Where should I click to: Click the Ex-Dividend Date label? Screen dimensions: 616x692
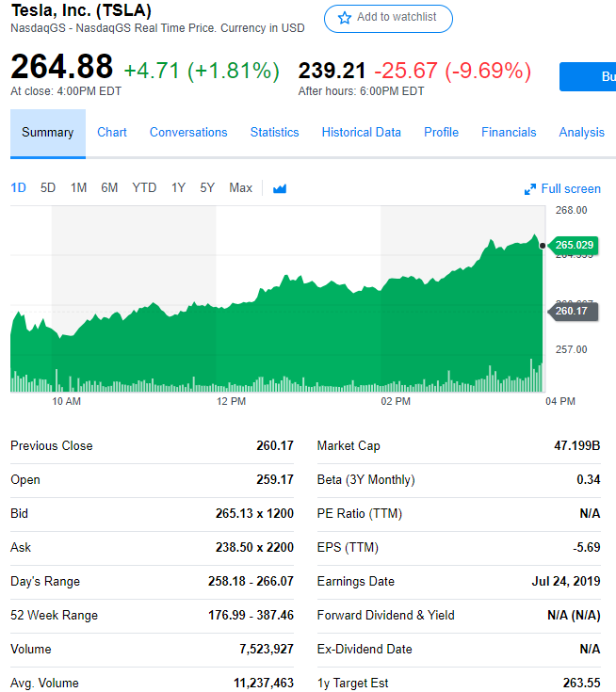pyautogui.click(x=365, y=650)
